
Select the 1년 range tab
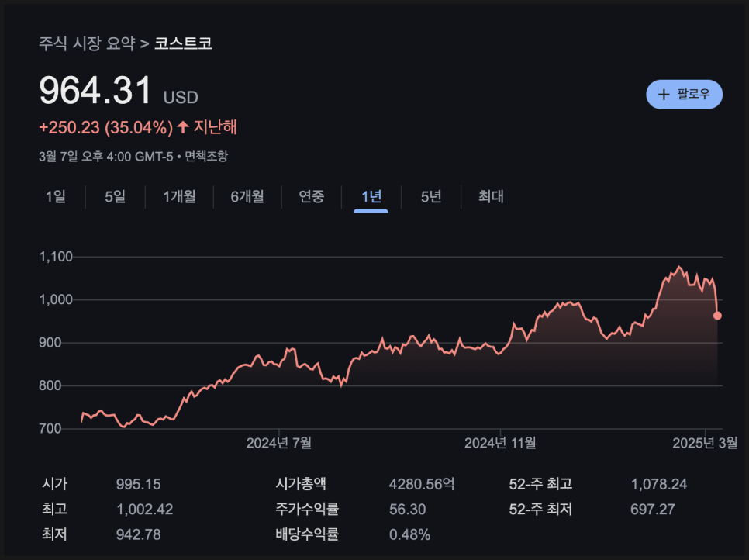pyautogui.click(x=371, y=196)
